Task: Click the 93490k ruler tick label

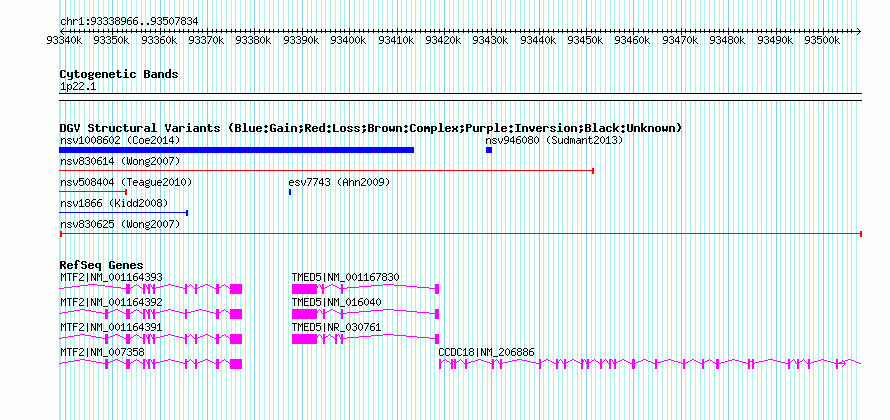Action: tap(773, 40)
